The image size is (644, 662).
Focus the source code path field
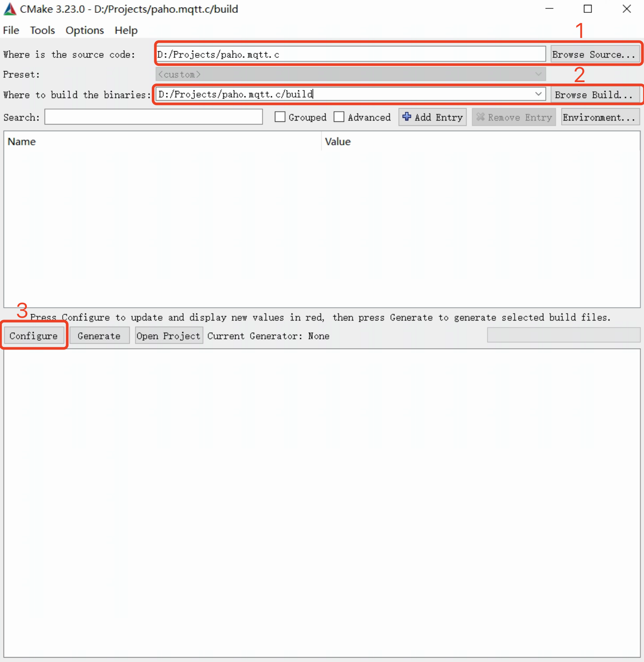(x=351, y=54)
